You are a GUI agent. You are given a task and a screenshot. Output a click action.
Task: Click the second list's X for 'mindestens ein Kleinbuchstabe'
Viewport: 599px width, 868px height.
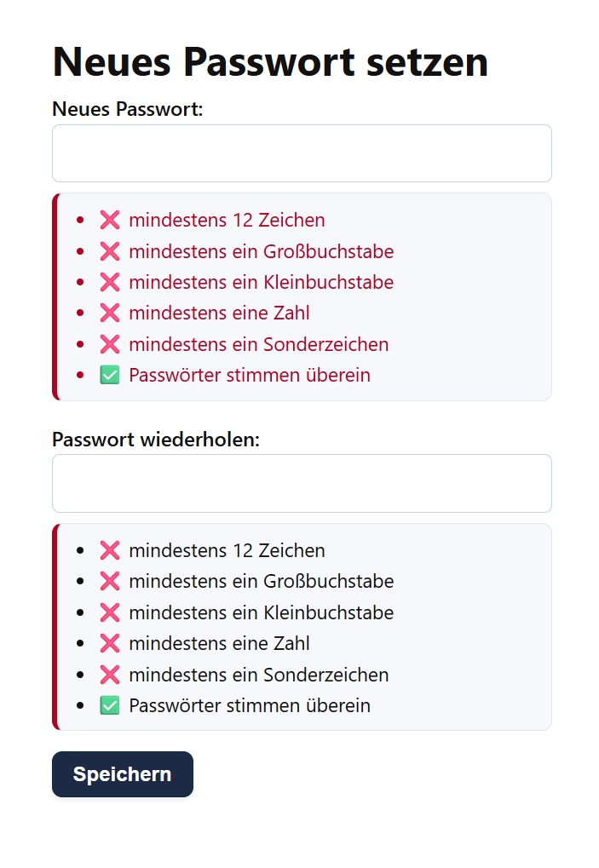[x=109, y=612]
